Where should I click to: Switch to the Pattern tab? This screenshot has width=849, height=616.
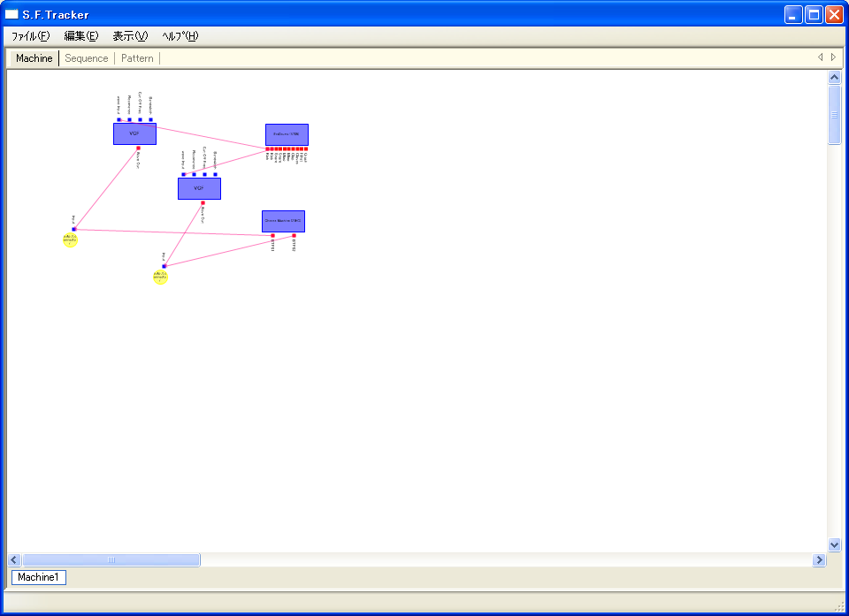click(137, 58)
